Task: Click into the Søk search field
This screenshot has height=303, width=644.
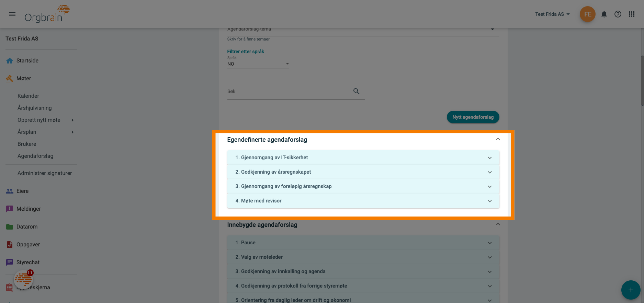Action: pyautogui.click(x=296, y=92)
